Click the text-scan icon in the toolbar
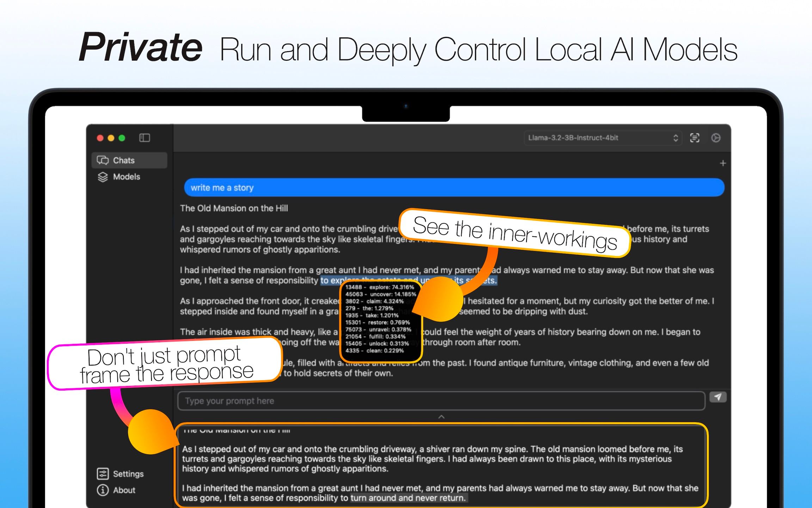 click(x=695, y=138)
